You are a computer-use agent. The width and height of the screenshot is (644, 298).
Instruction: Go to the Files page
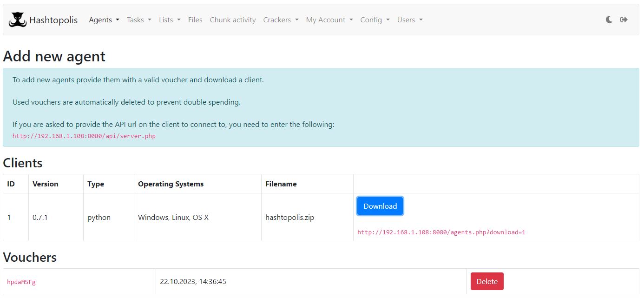pos(195,20)
